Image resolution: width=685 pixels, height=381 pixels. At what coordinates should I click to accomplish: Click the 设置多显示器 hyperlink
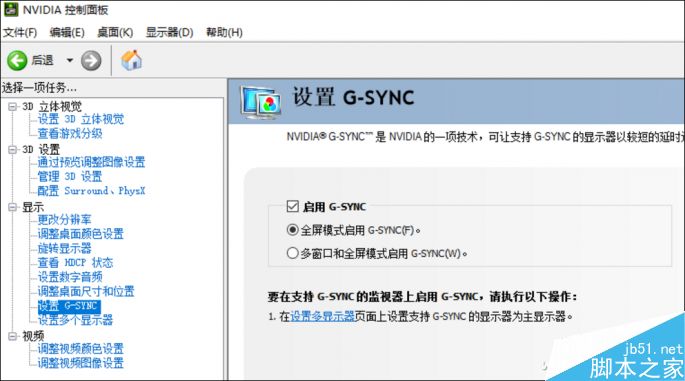322,316
